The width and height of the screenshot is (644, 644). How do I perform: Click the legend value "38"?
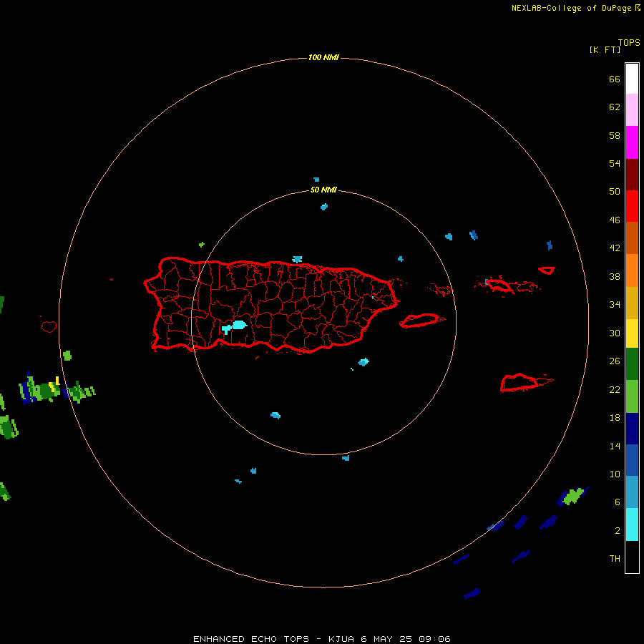point(615,276)
